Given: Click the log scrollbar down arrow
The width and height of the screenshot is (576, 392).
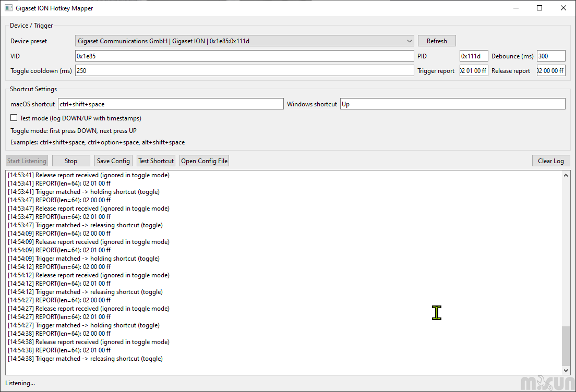Looking at the screenshot, I should pyautogui.click(x=566, y=370).
